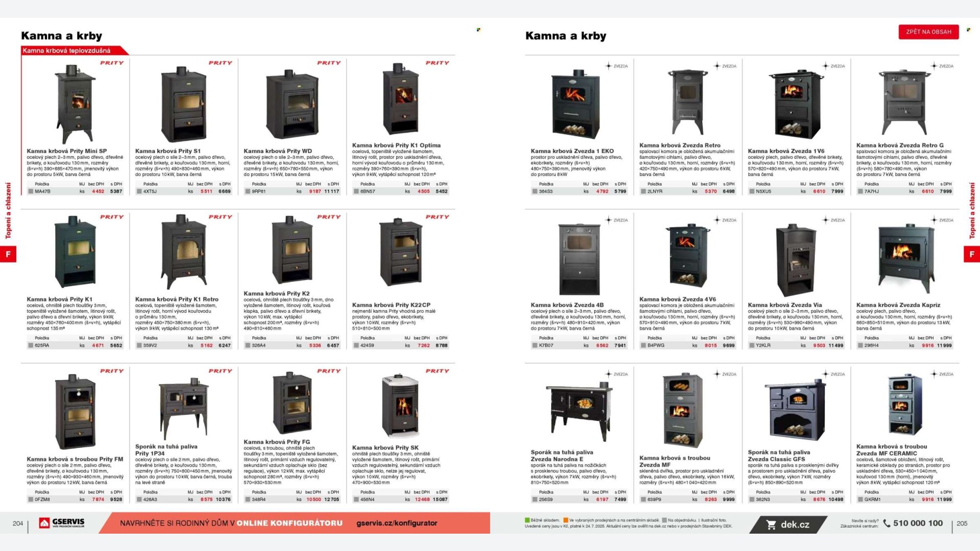Click stock square next to code 364S3
980x551 pixels.
pyautogui.click(x=535, y=191)
